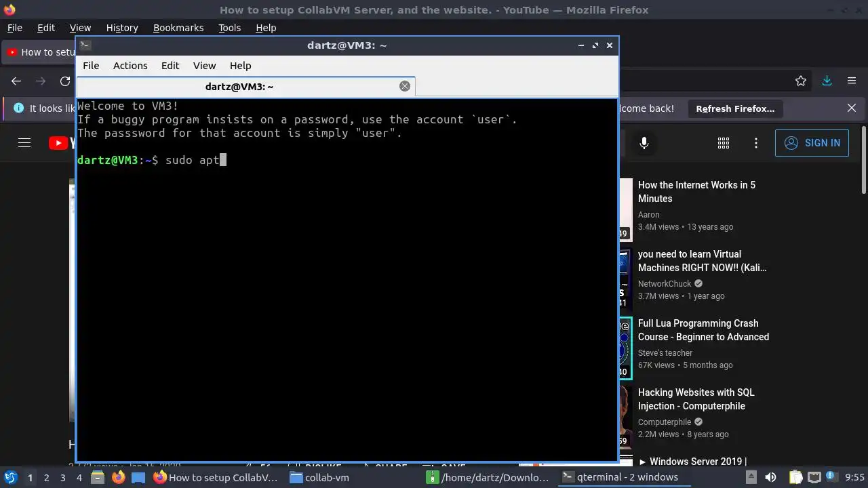Screen dimensions: 868x488
Task: Close the dartz@VM3 terminal tab
Action: pyautogui.click(x=405, y=86)
